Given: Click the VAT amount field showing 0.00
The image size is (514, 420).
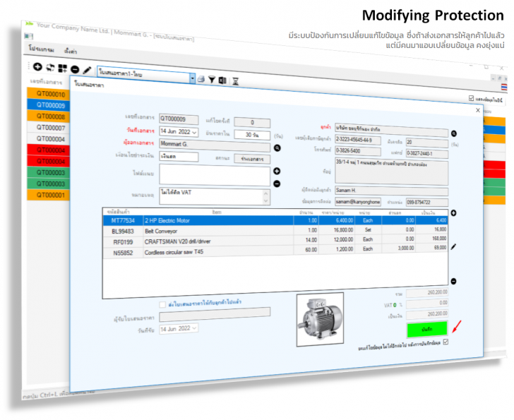Looking at the screenshot, I should click(x=427, y=304).
